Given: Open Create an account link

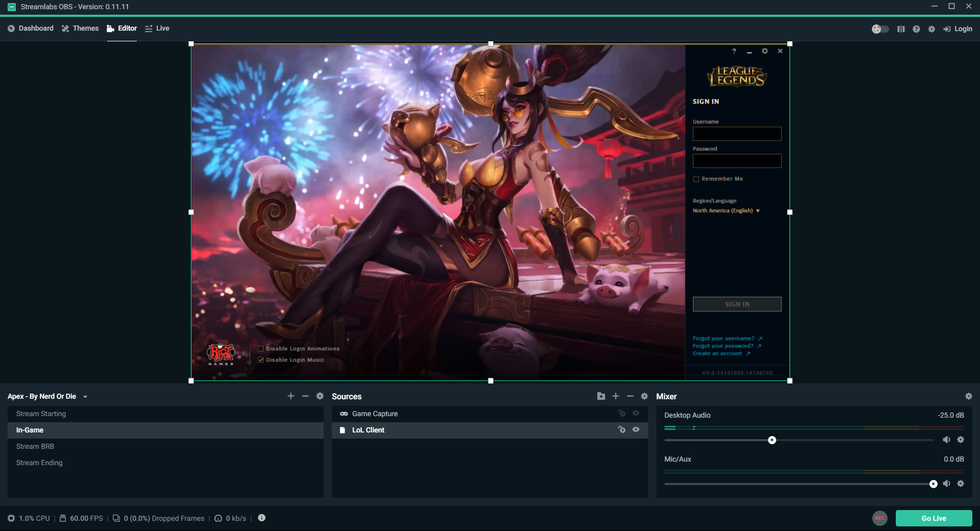Looking at the screenshot, I should click(721, 353).
